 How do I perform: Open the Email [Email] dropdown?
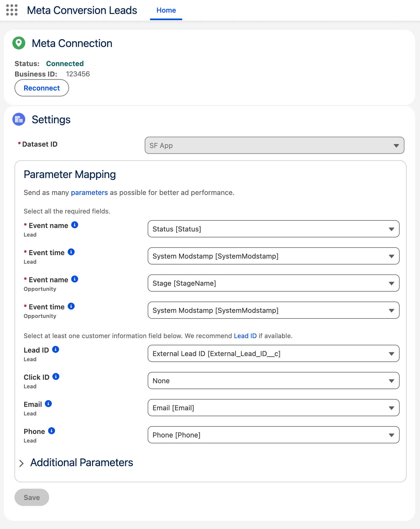[x=273, y=408]
